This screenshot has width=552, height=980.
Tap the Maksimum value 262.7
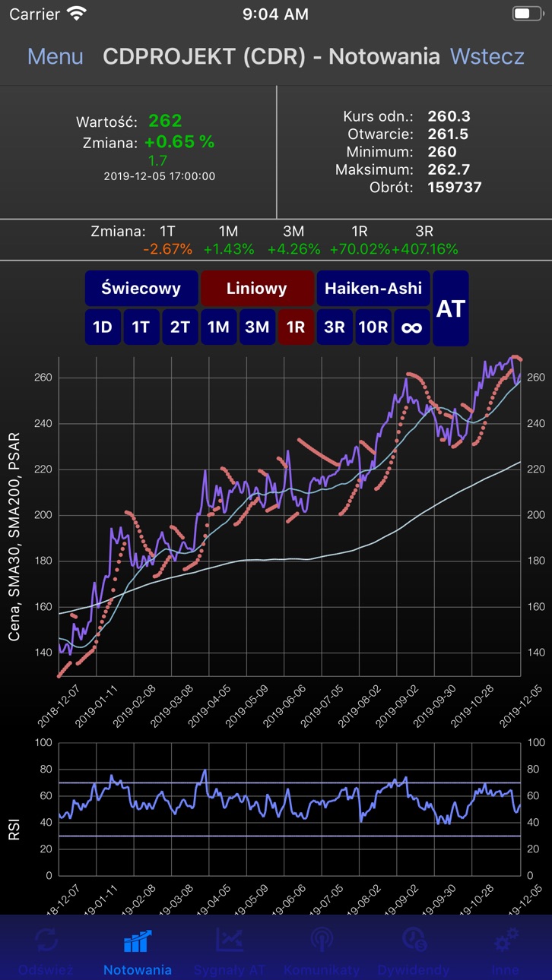coord(449,169)
